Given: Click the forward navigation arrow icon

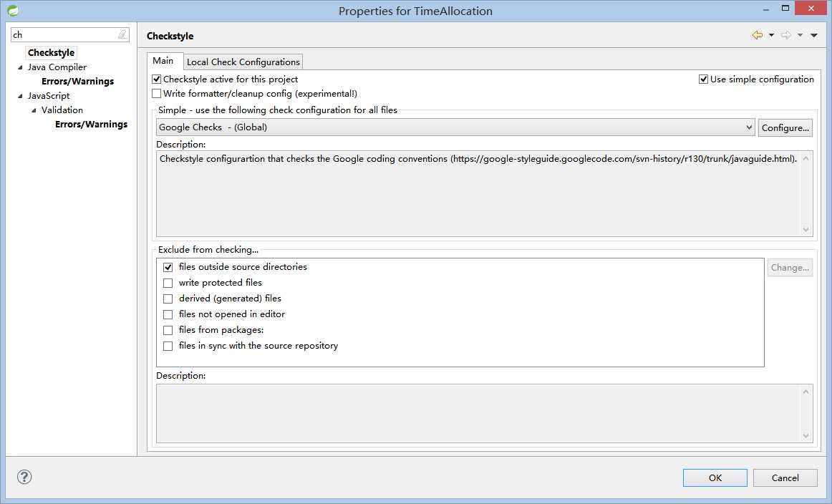Looking at the screenshot, I should point(786,35).
